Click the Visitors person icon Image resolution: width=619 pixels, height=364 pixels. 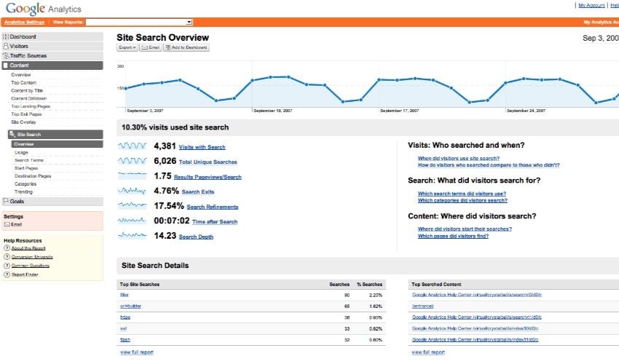tap(6, 46)
